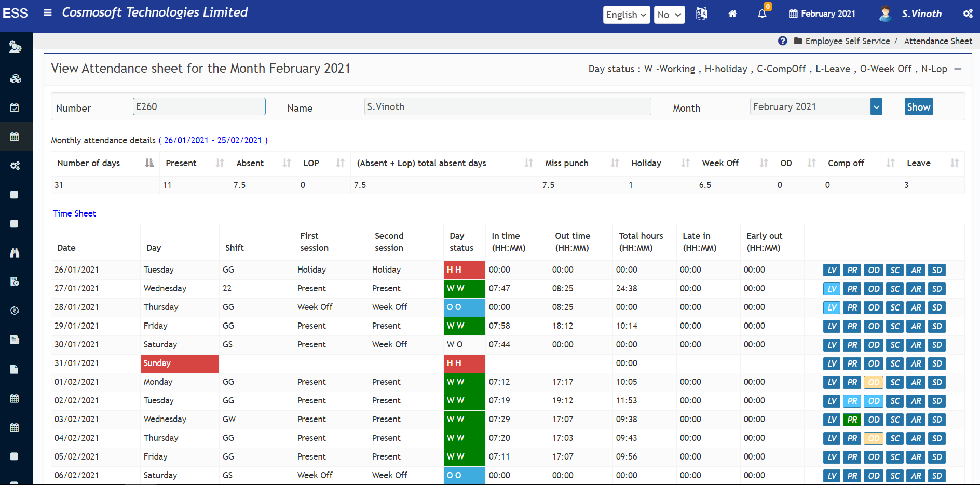This screenshot has width=980, height=485.
Task: Open the Employee Self Service breadcrumb
Action: (x=848, y=41)
